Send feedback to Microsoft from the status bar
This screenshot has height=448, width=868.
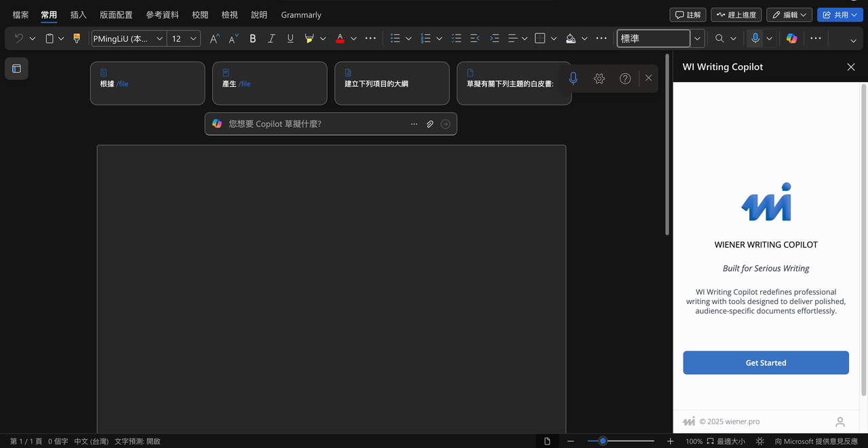pyautogui.click(x=816, y=441)
